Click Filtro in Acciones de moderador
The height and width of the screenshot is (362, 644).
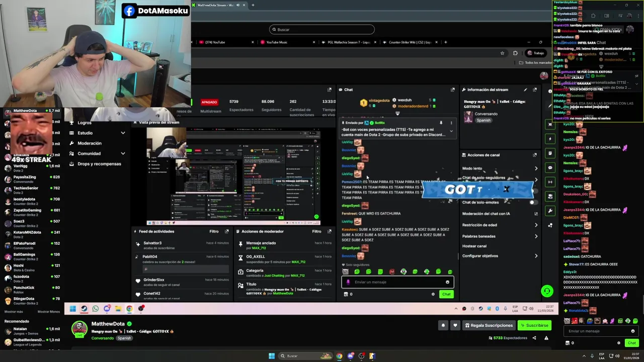point(316,231)
